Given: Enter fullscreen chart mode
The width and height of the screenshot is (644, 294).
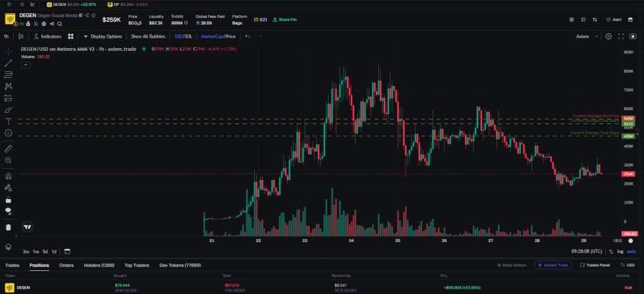Looking at the screenshot, I should coord(620,36).
